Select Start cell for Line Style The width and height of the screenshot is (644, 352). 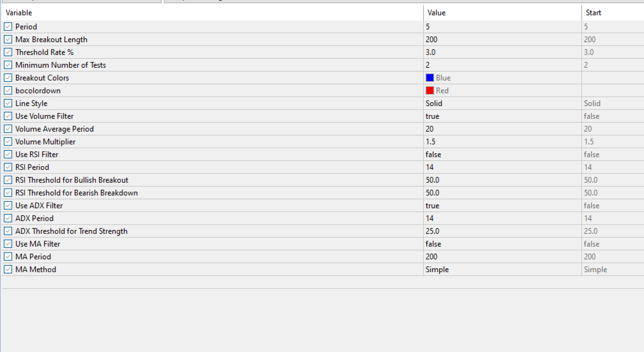pyautogui.click(x=613, y=103)
